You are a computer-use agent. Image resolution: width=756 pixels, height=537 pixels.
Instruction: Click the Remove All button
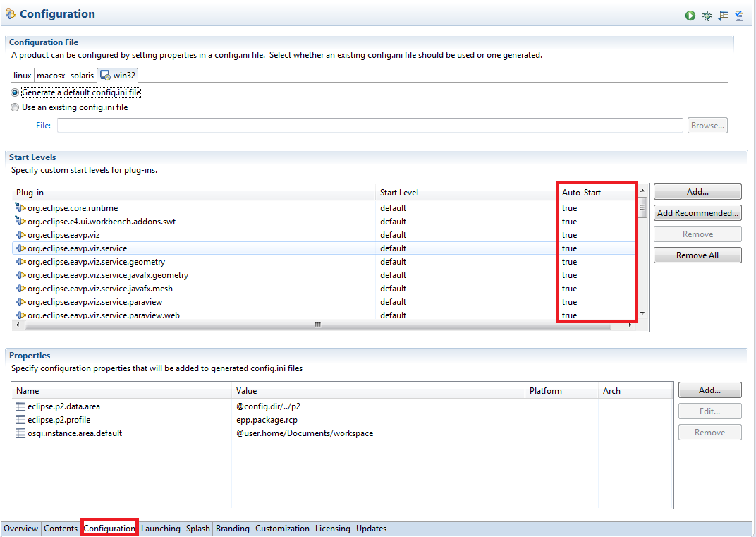[x=697, y=255]
